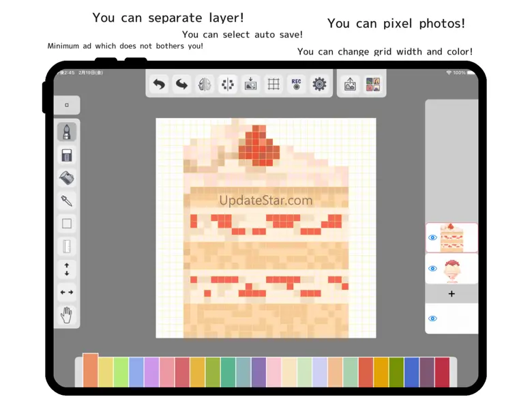Select the Eyedropper tool
The image size is (532, 399).
tap(67, 201)
